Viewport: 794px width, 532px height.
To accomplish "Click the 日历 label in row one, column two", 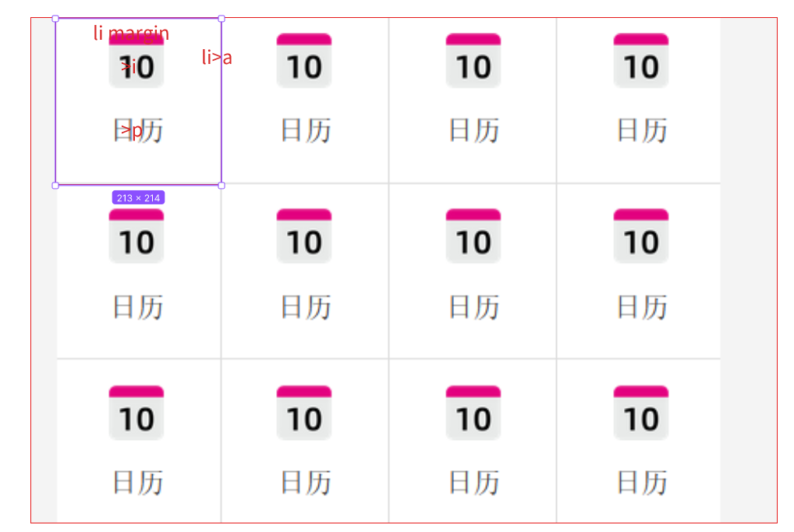I will coord(306,130).
